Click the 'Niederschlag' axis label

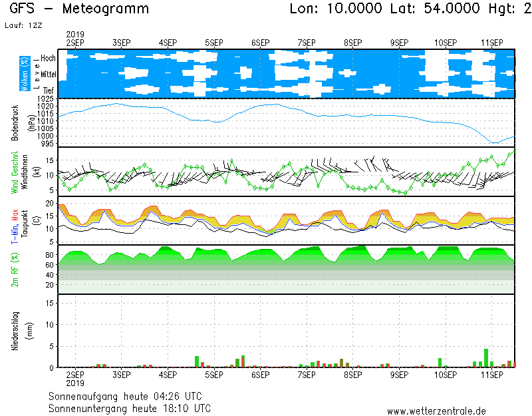point(15,331)
